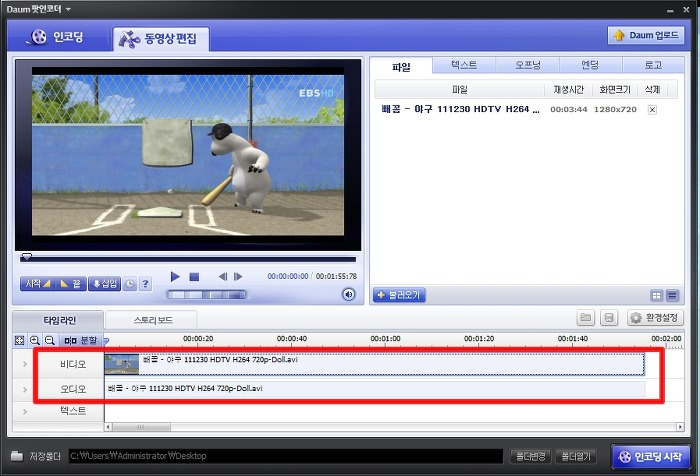
Task: Click the timeline scrollbar left arrow
Action: coord(108,427)
